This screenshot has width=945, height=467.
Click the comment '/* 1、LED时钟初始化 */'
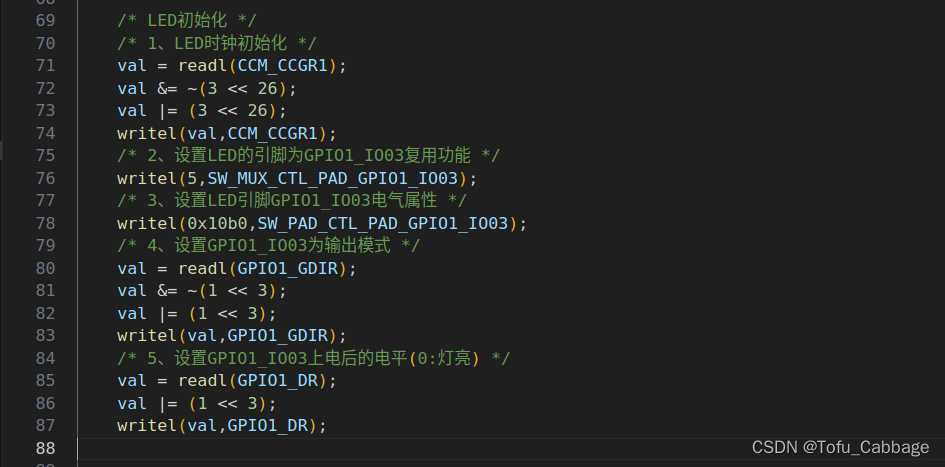pos(217,43)
